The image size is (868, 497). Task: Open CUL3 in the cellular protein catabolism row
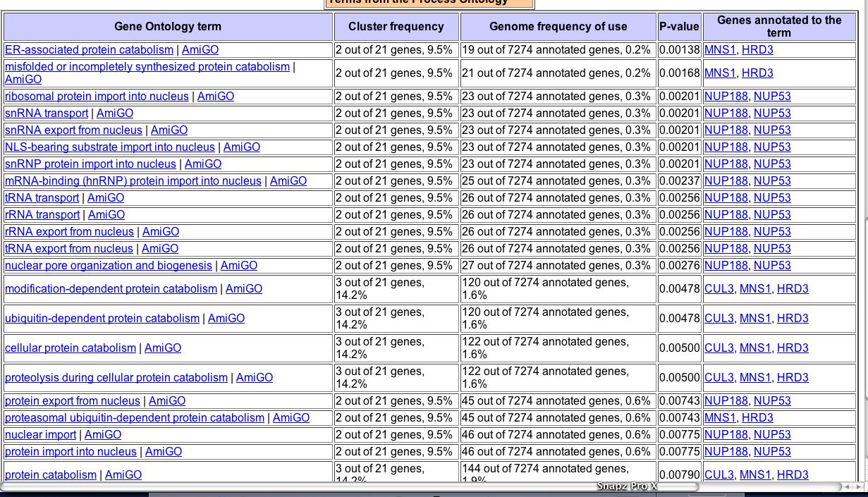[x=719, y=348]
